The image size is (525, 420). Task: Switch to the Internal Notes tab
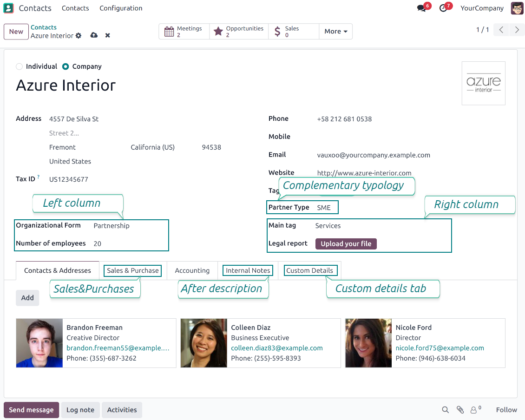[248, 270]
